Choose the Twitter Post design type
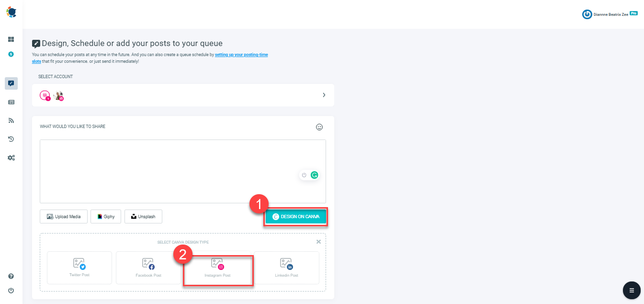 coord(79,268)
